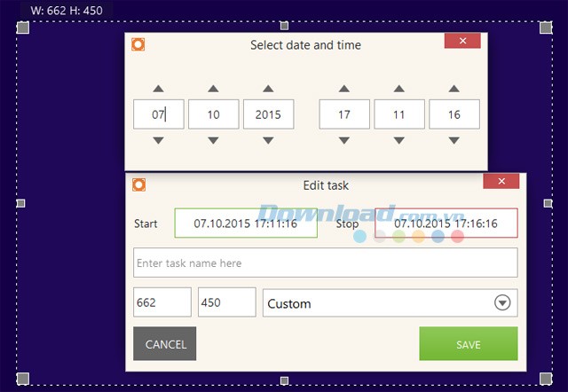Decrease the seconds value below 16
The width and height of the screenshot is (568, 392).
click(x=454, y=140)
